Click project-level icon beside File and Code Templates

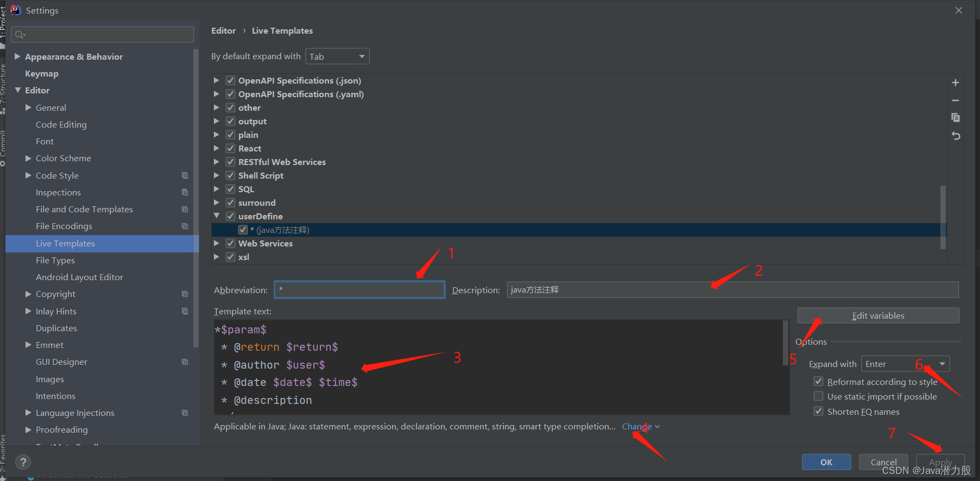[185, 209]
